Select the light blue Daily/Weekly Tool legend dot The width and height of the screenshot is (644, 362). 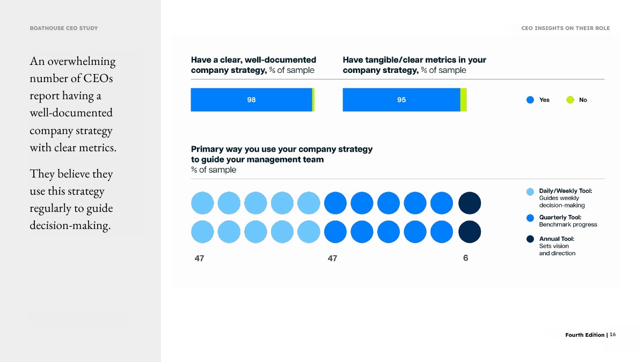coord(530,191)
